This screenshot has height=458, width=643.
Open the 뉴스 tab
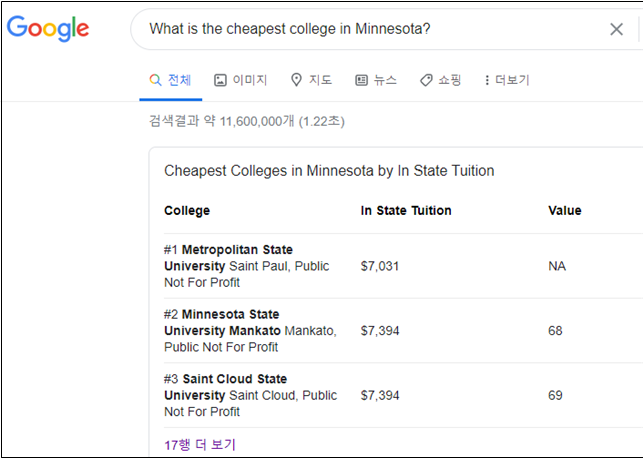tap(385, 80)
